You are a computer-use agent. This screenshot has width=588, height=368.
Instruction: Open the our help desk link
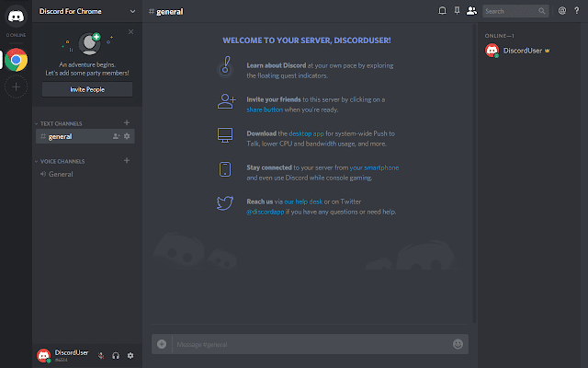coord(303,201)
